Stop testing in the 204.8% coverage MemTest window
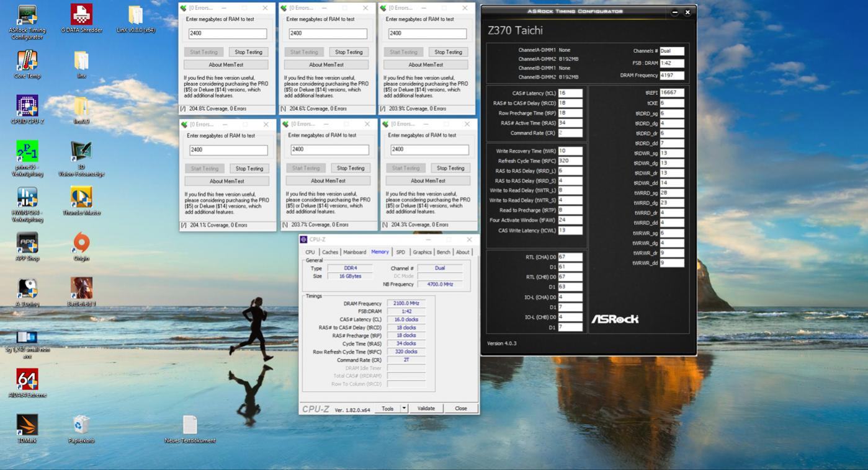This screenshot has height=470, width=868. pyautogui.click(x=249, y=52)
